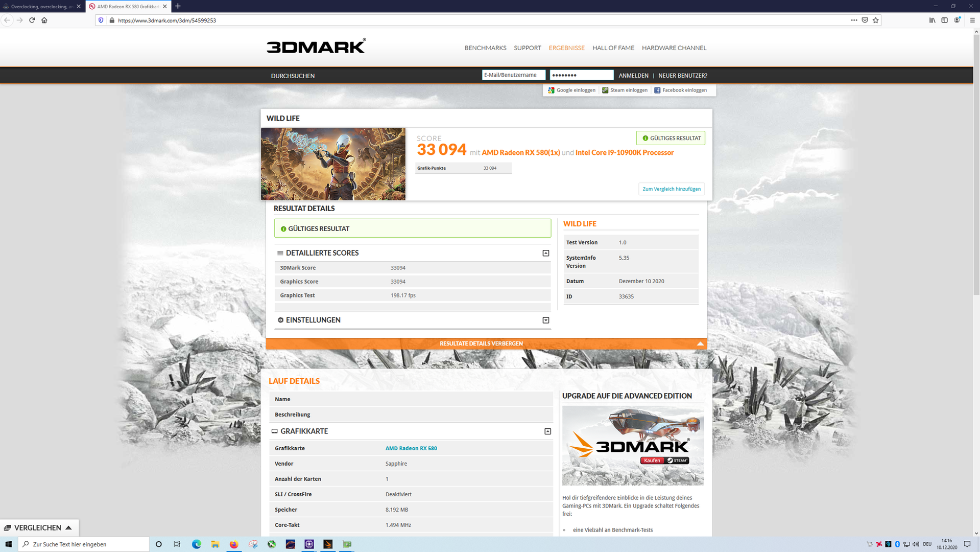Open the Support menu item
Viewport: 980px width, 552px height.
527,48
